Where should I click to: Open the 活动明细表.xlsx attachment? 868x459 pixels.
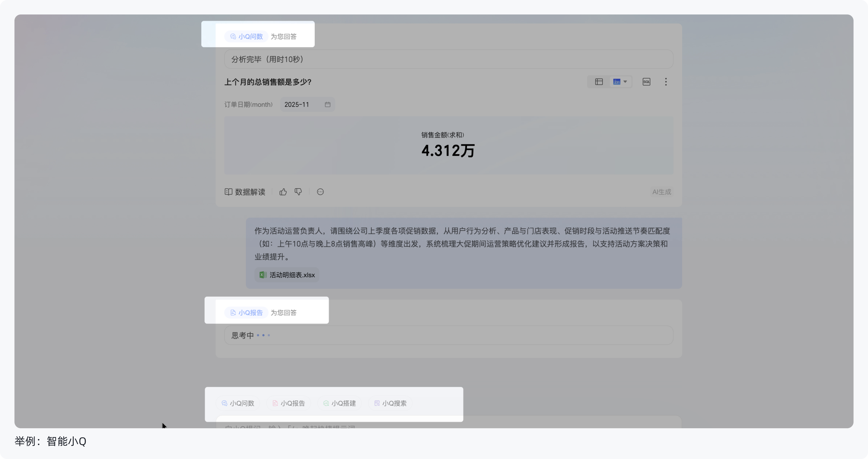click(x=286, y=275)
